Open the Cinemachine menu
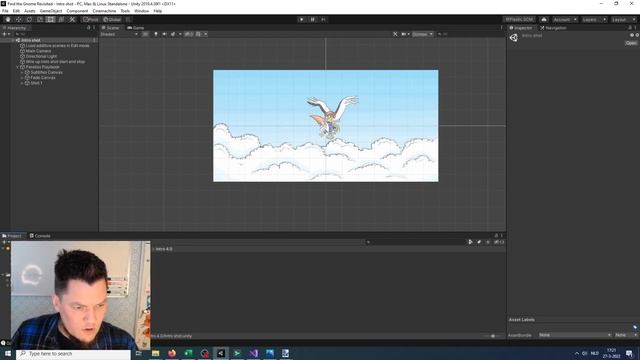This screenshot has height=360, width=640. tap(104, 11)
